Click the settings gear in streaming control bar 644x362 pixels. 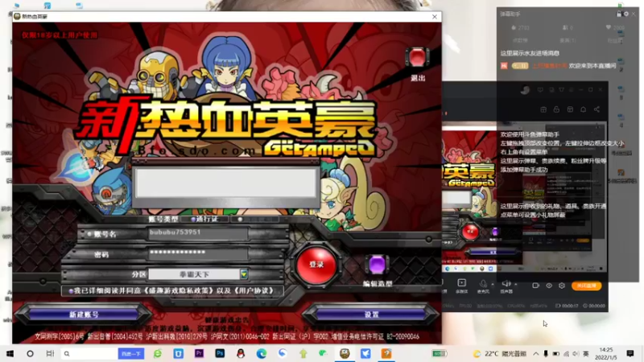pos(562,286)
